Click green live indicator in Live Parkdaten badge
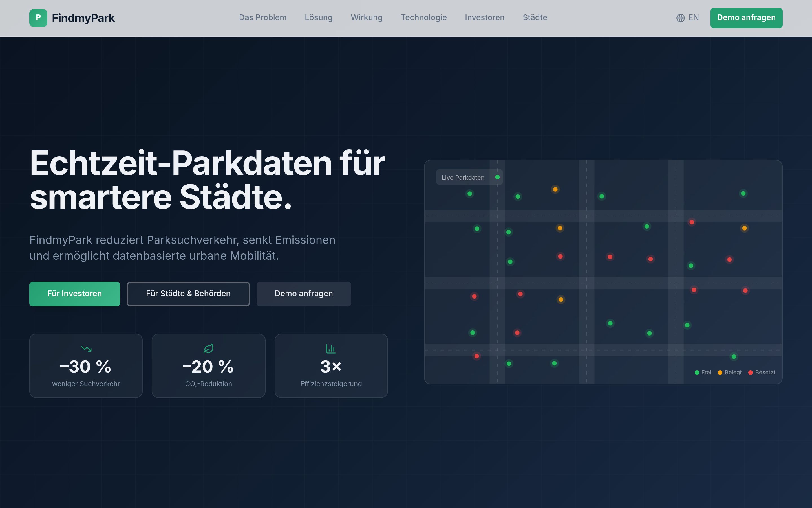The height and width of the screenshot is (508, 812). pos(497,177)
